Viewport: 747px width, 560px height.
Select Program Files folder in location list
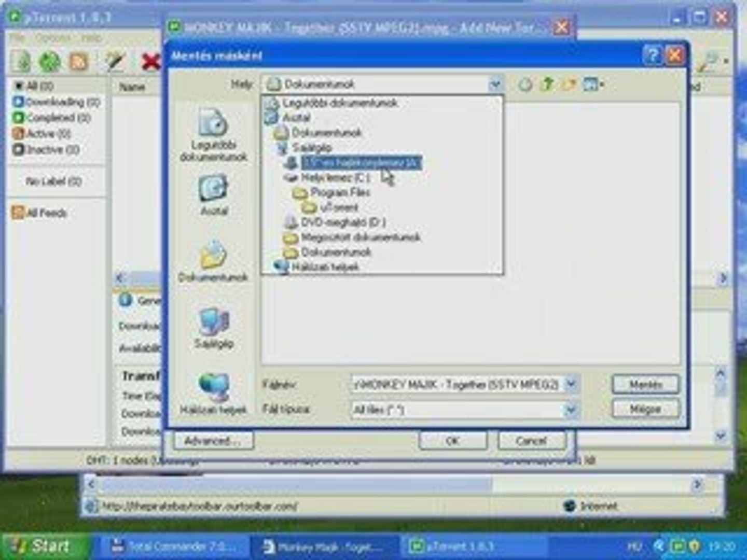click(340, 192)
